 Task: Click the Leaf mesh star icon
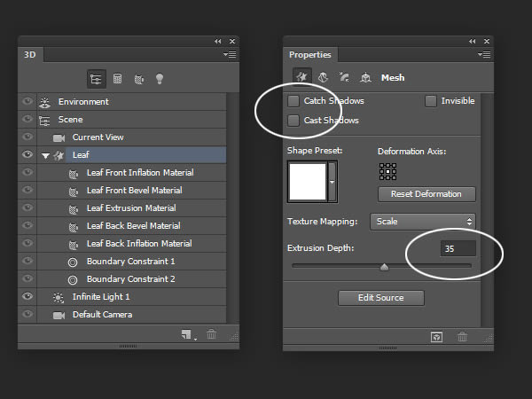pos(59,156)
